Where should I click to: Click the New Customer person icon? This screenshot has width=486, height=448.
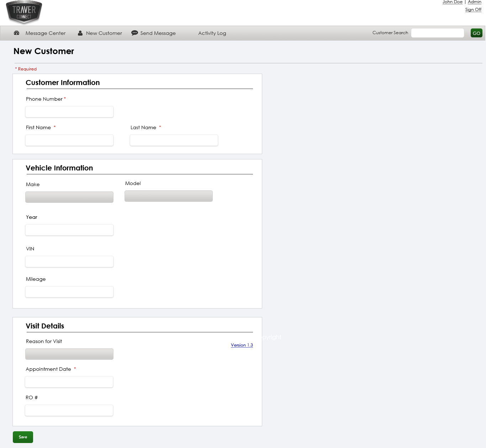pos(80,33)
